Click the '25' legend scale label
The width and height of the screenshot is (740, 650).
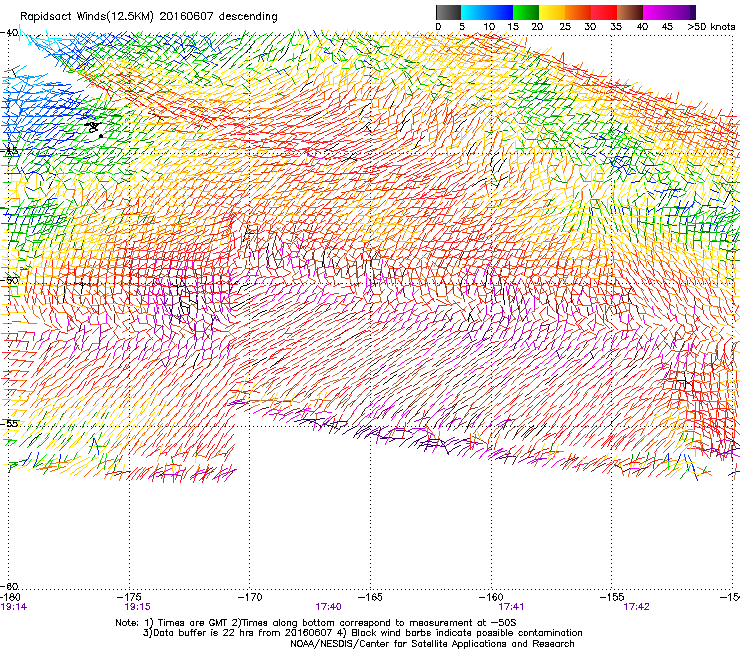point(565,27)
